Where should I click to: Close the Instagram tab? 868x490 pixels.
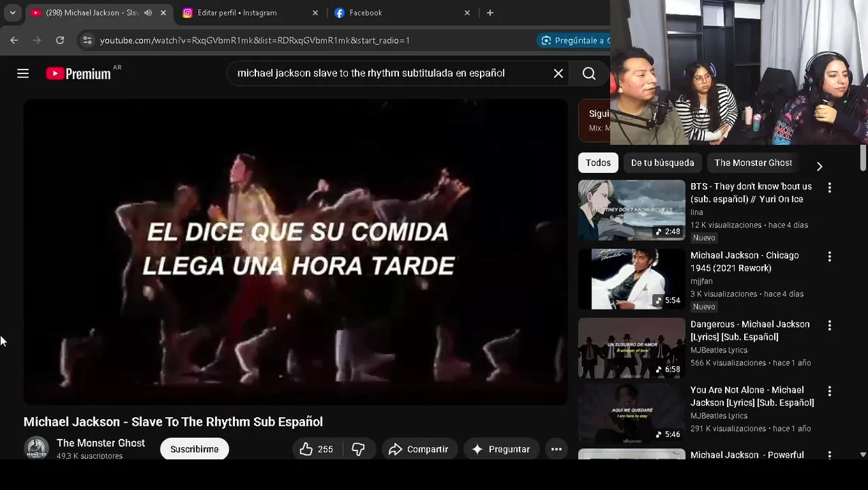point(315,13)
